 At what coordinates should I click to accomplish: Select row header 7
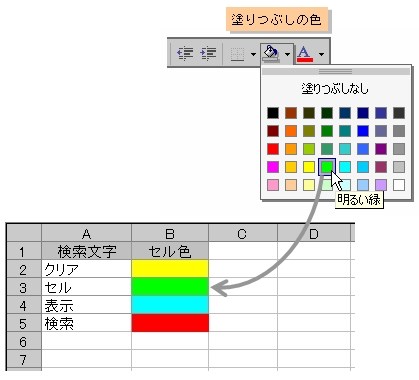click(24, 359)
